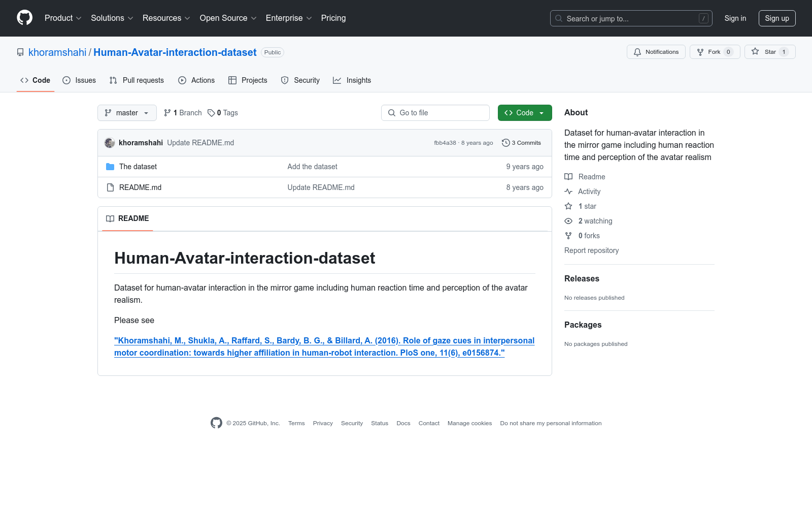The width and height of the screenshot is (812, 508).
Task: Click the eye icon beside 2 watching
Action: coord(568,221)
